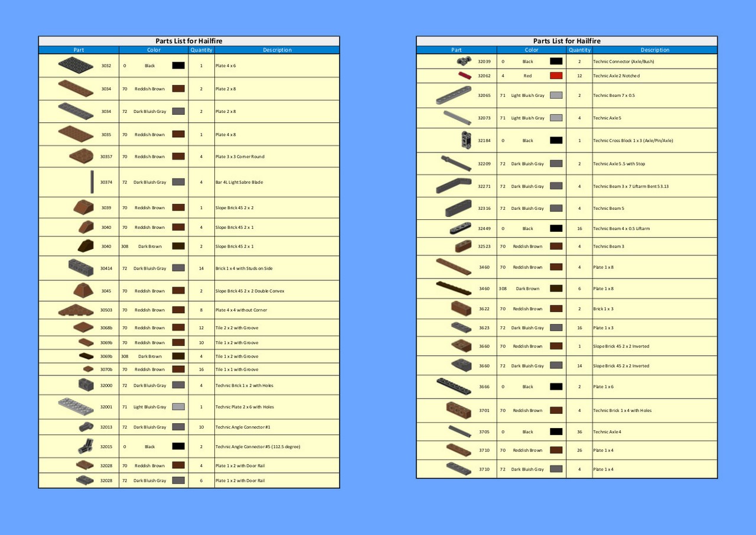This screenshot has height=535, width=756.
Task: Pick the Reddish Brown swatch for part 3068b
Action: coord(178,328)
